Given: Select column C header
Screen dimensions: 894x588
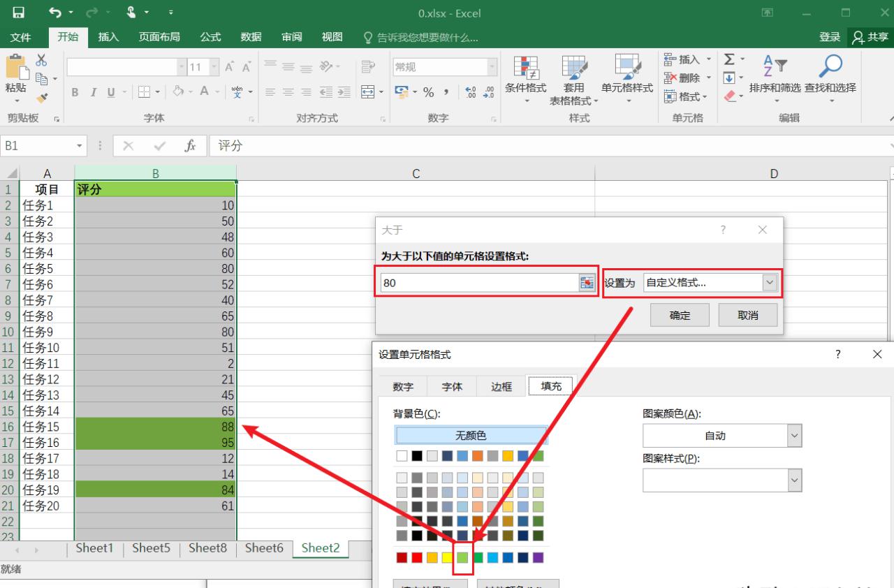Looking at the screenshot, I should [416, 173].
